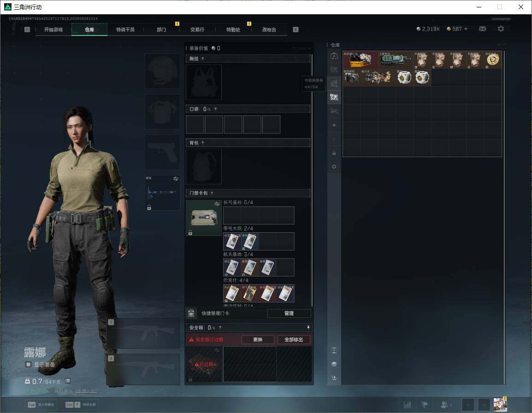The height and width of the screenshot is (413, 532).
Task: Select the melee weapon slot
Action: point(163,192)
